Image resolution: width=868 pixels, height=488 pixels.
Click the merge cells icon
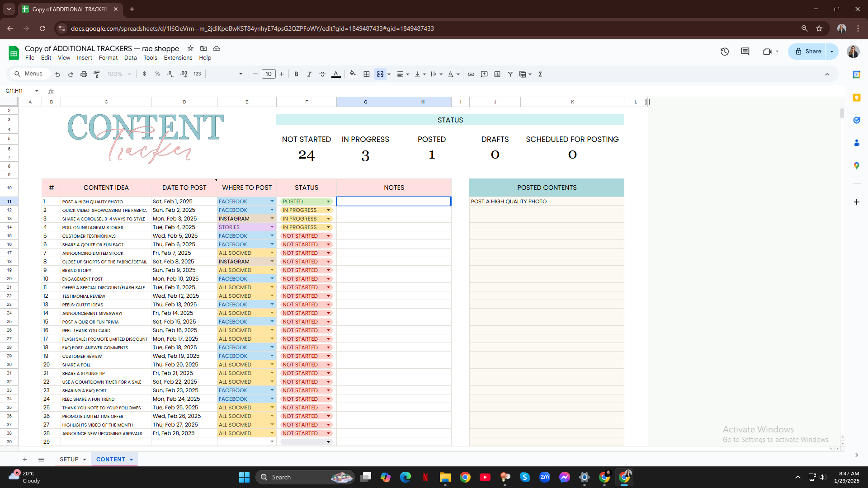pyautogui.click(x=380, y=74)
